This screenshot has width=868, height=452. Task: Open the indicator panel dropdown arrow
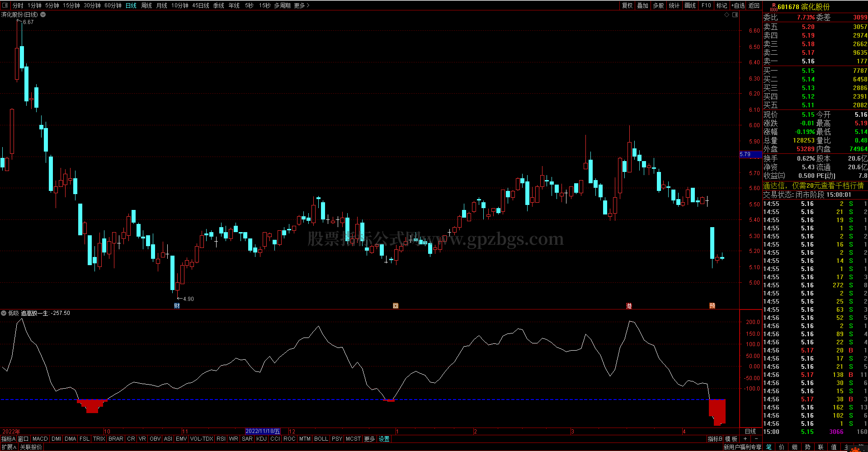point(4,313)
